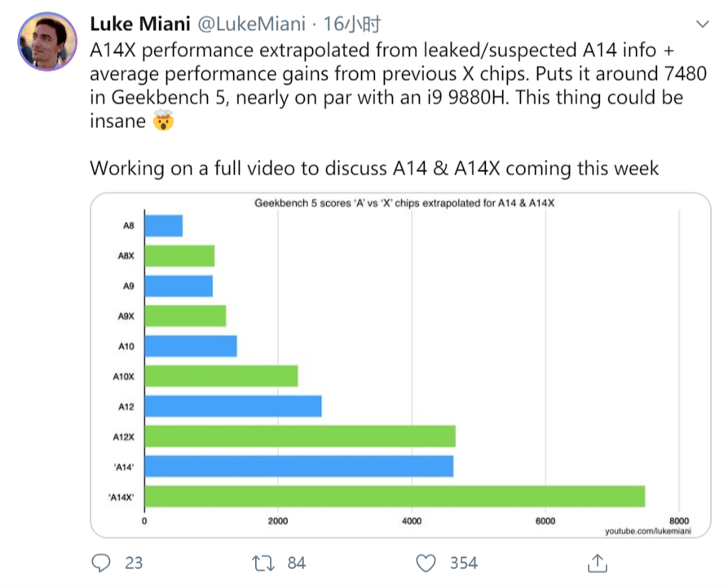Click the blue 'A14' bar
Screen dimensions: 728x588
click(298, 466)
